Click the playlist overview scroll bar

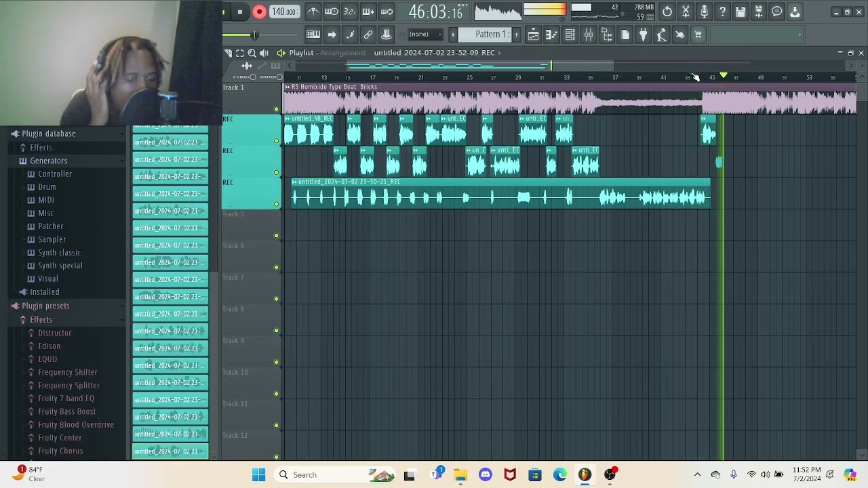coord(480,66)
